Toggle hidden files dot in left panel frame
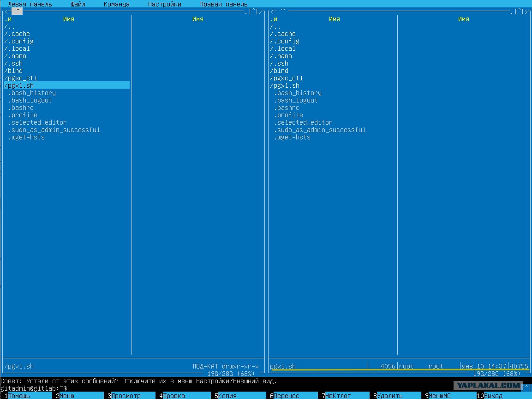Image resolution: width=532 pixels, height=399 pixels. pyautogui.click(x=246, y=12)
